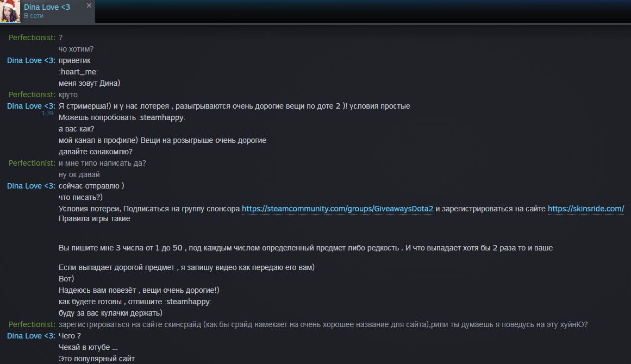The image size is (631, 364).
Task: Click :steamhappy: in "как будете готовы" message
Action: (x=188, y=302)
